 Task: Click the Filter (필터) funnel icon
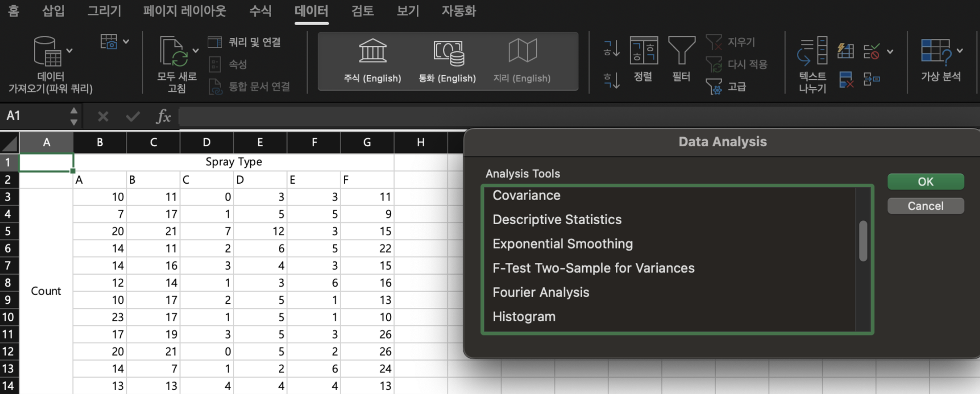681,51
